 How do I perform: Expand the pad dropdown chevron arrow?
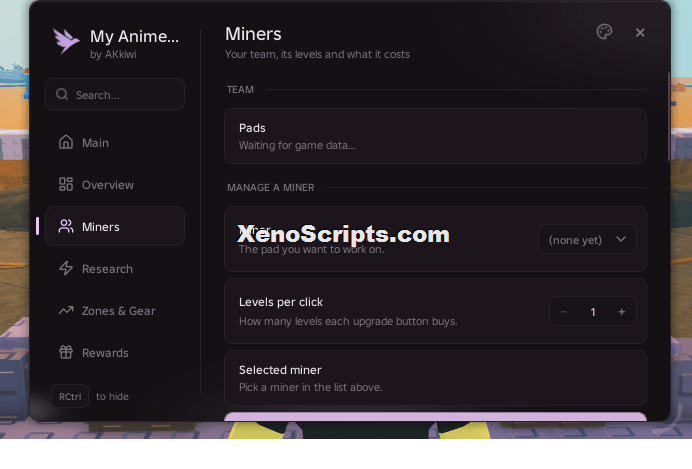[x=621, y=239]
